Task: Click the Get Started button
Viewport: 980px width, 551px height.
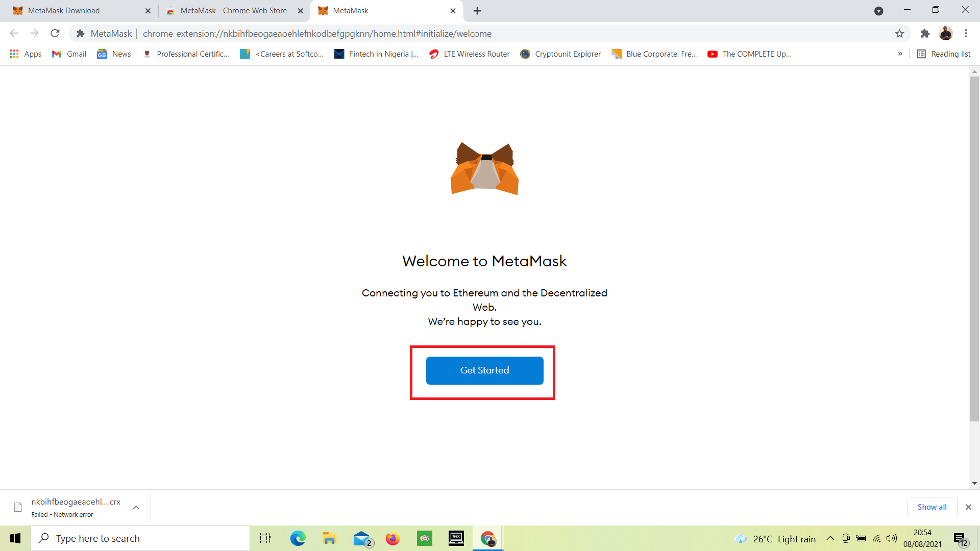Action: 484,370
